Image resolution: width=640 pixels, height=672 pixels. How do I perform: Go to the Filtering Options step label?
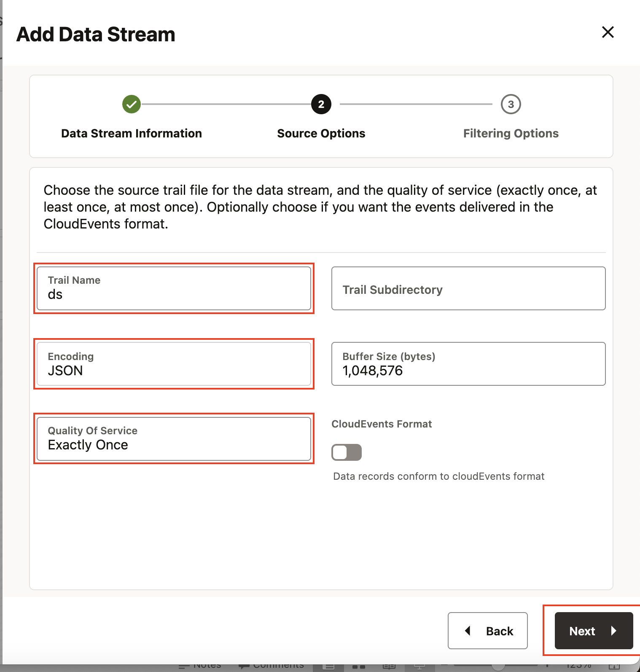511,134
